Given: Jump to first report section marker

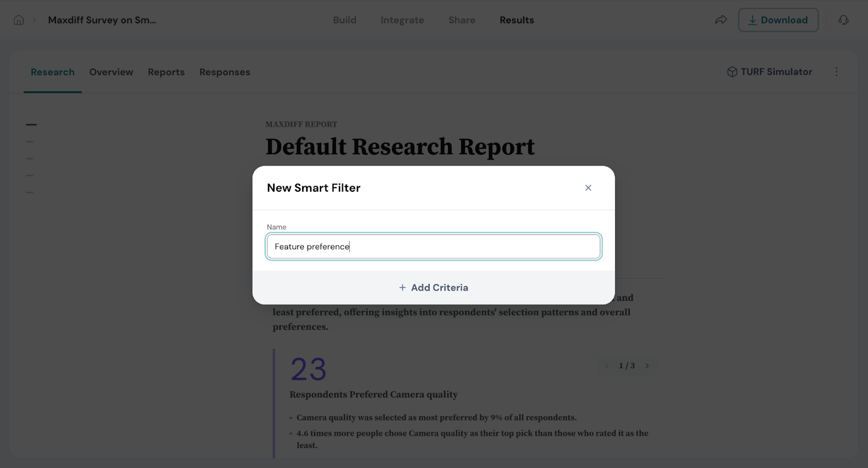Looking at the screenshot, I should (x=31, y=125).
